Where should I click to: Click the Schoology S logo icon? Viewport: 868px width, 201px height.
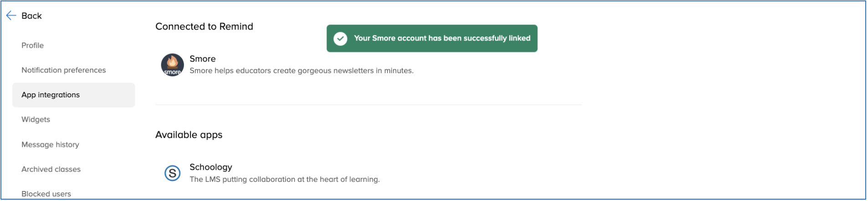point(172,173)
